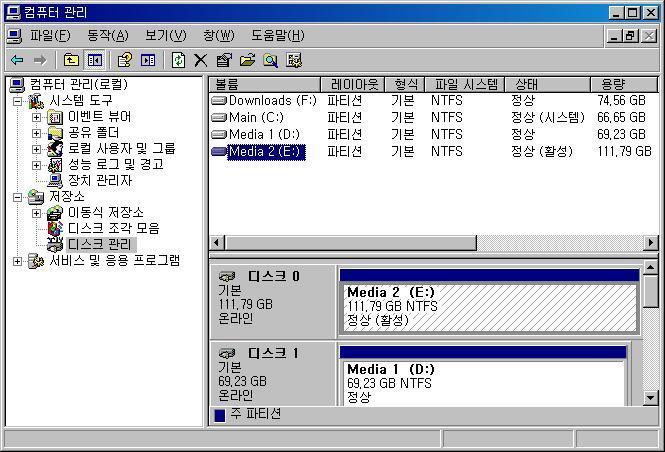Collapse the 저장소 tree node
This screenshot has height=452, width=665.
coord(17,197)
